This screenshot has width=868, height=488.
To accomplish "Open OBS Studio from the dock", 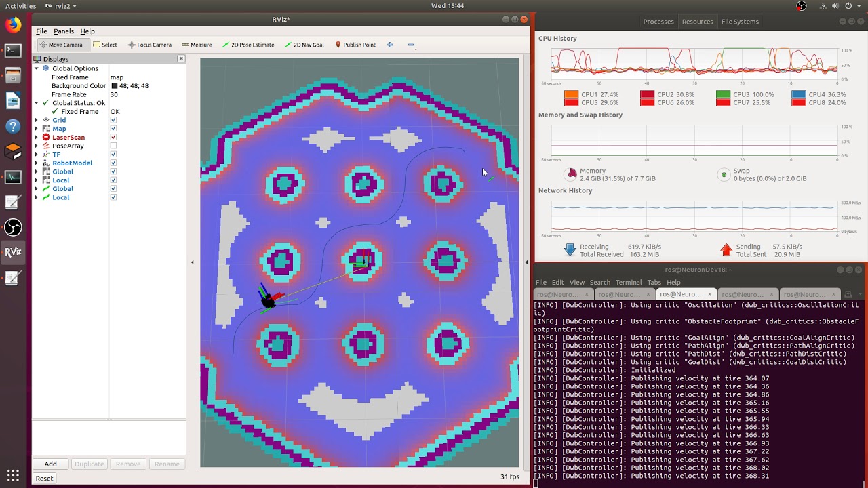I will click(13, 227).
